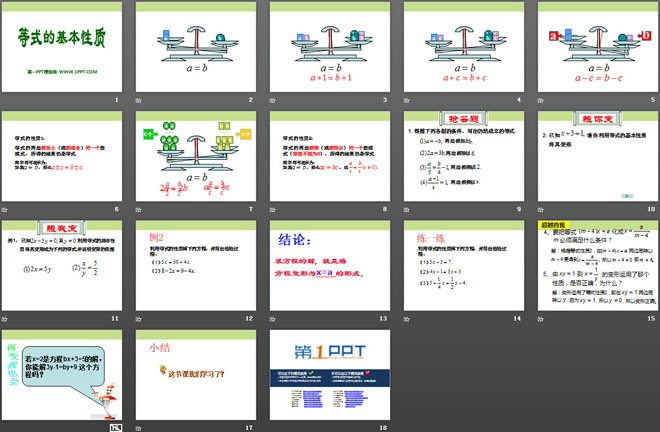Select slide 16 speech bubble thumbnail

coord(62,375)
